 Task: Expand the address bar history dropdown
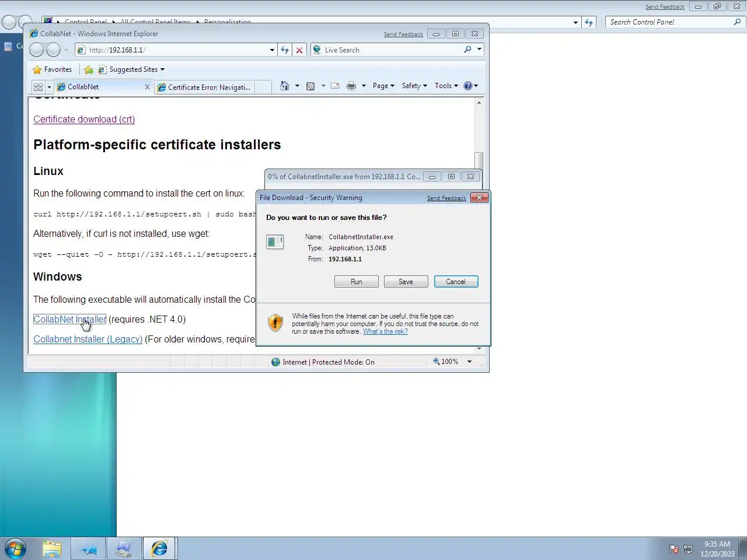click(x=272, y=50)
